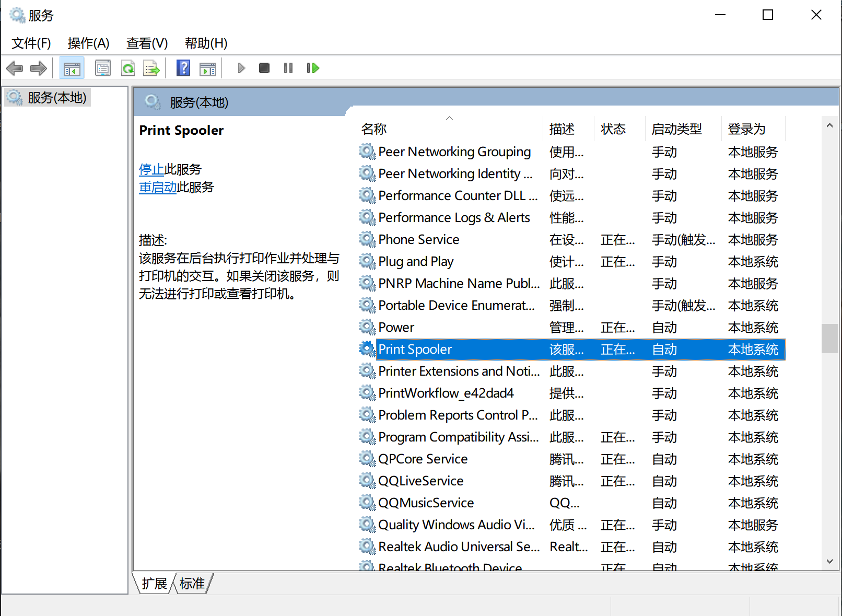Click the 重启动 link to restart service
This screenshot has width=842, height=616.
[x=158, y=187]
